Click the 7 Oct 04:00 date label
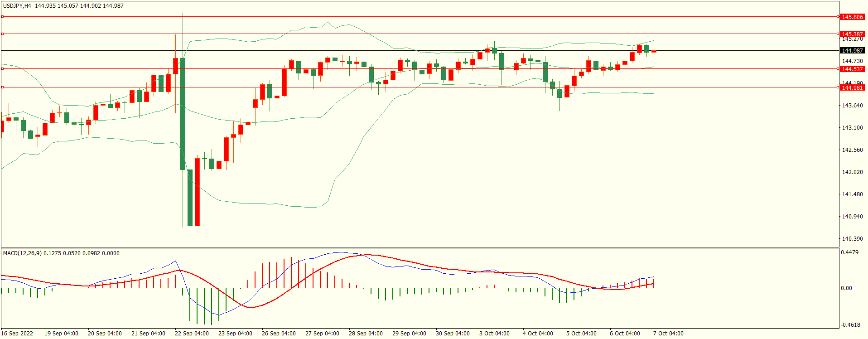Image resolution: width=868 pixels, height=339 pixels. click(x=668, y=334)
